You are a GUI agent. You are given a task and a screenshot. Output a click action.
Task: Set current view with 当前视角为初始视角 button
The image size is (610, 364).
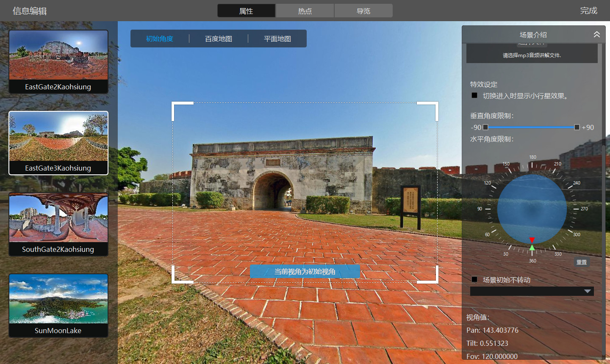tap(305, 272)
